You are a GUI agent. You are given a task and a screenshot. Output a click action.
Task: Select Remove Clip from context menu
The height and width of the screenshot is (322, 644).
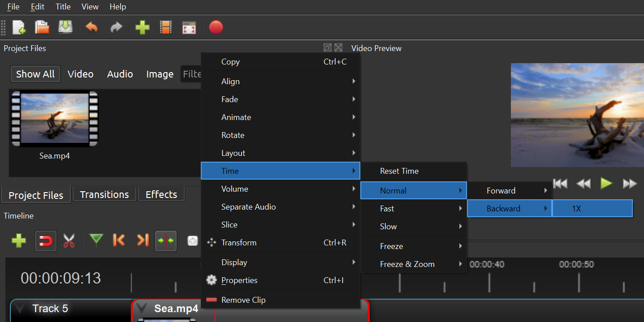pyautogui.click(x=243, y=300)
